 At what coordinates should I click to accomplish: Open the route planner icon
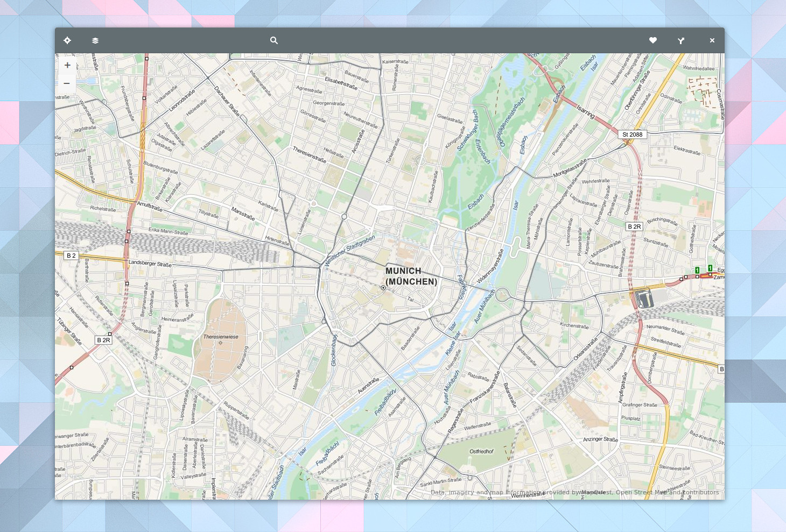[681, 40]
